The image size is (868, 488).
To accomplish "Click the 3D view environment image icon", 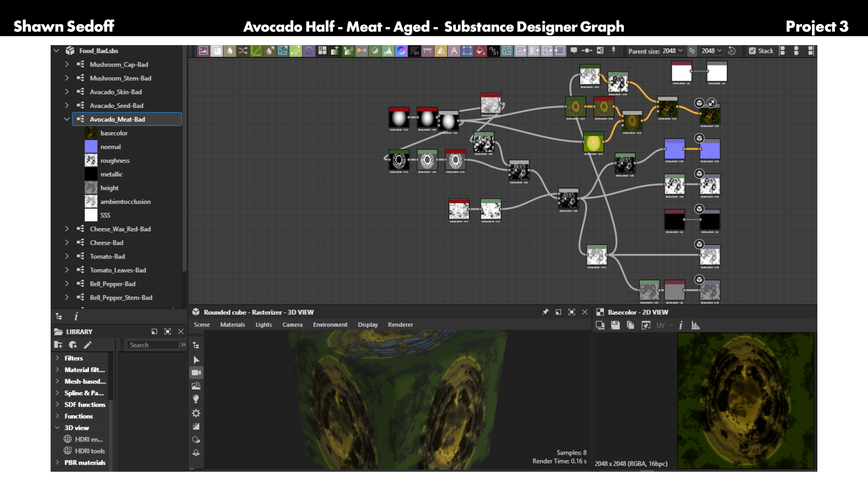I will (x=196, y=386).
